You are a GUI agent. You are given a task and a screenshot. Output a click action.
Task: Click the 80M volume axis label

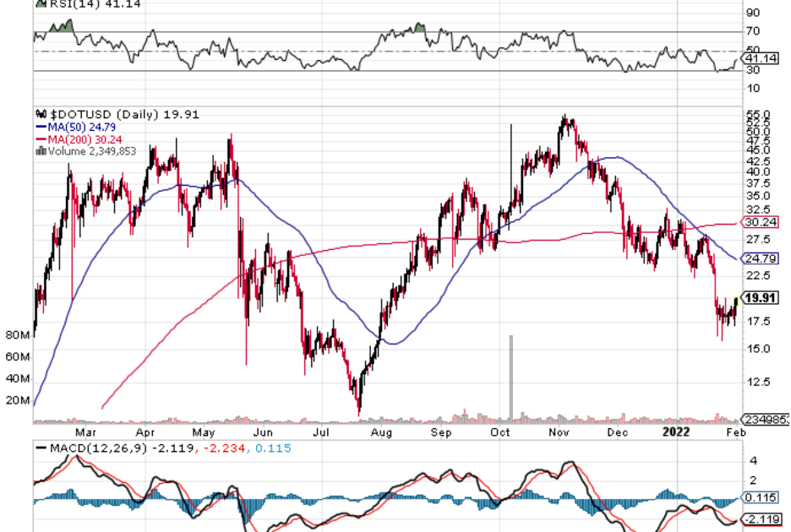[17, 335]
